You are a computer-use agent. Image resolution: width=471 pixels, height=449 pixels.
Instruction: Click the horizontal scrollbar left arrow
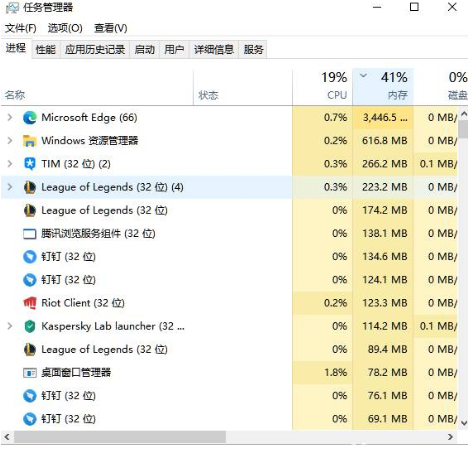pyautogui.click(x=7, y=437)
